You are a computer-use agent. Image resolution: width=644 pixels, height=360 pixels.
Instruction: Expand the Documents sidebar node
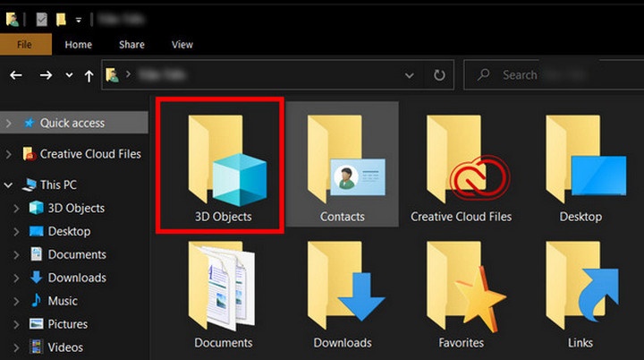pyautogui.click(x=16, y=255)
